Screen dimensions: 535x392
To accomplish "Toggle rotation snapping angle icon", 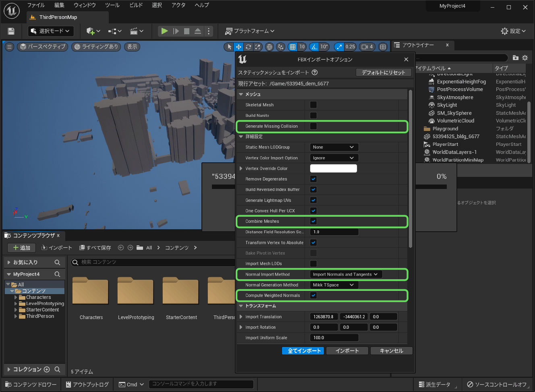I will pos(314,47).
